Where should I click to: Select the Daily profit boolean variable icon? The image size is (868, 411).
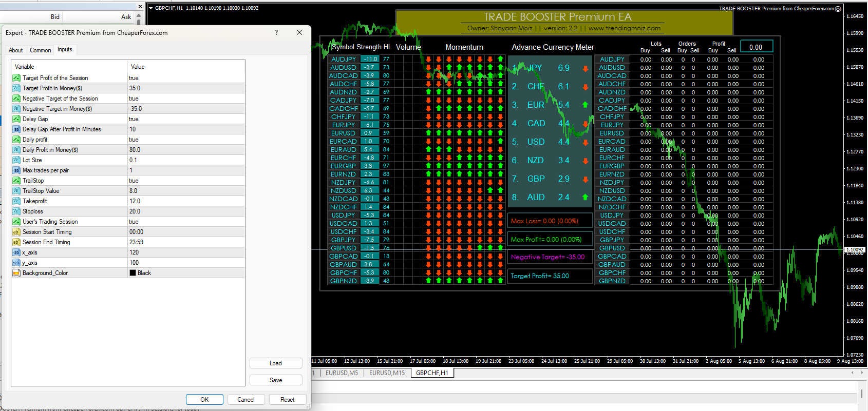pyautogui.click(x=16, y=140)
